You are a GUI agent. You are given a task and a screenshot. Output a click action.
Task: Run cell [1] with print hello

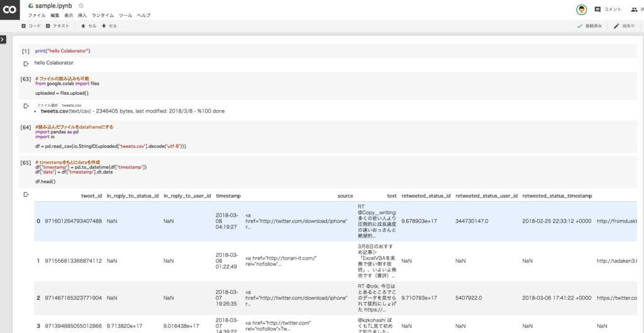pyautogui.click(x=25, y=52)
